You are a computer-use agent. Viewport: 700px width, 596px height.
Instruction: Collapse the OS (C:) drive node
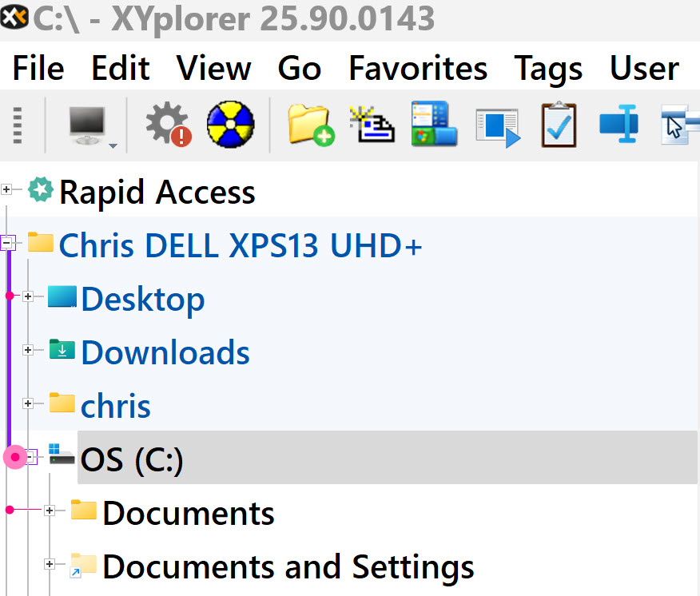[x=31, y=457]
